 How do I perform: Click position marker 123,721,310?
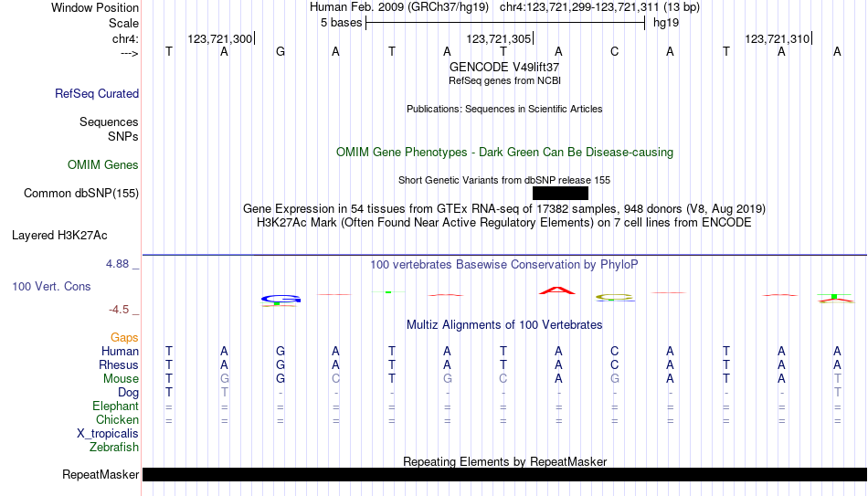click(778, 38)
